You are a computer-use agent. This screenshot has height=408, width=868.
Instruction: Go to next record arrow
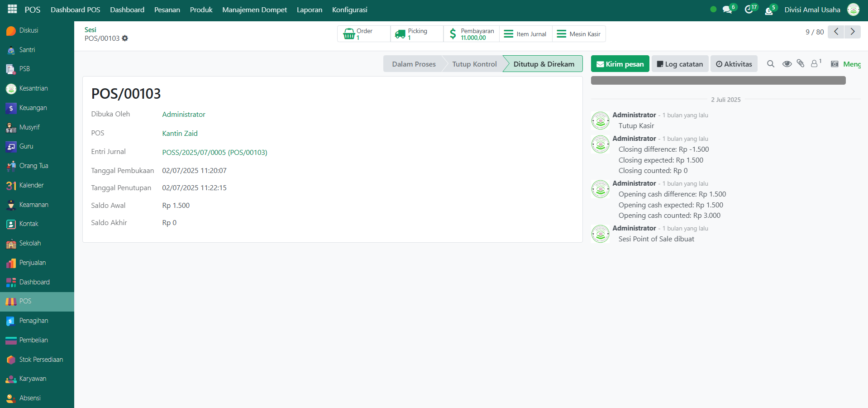853,32
